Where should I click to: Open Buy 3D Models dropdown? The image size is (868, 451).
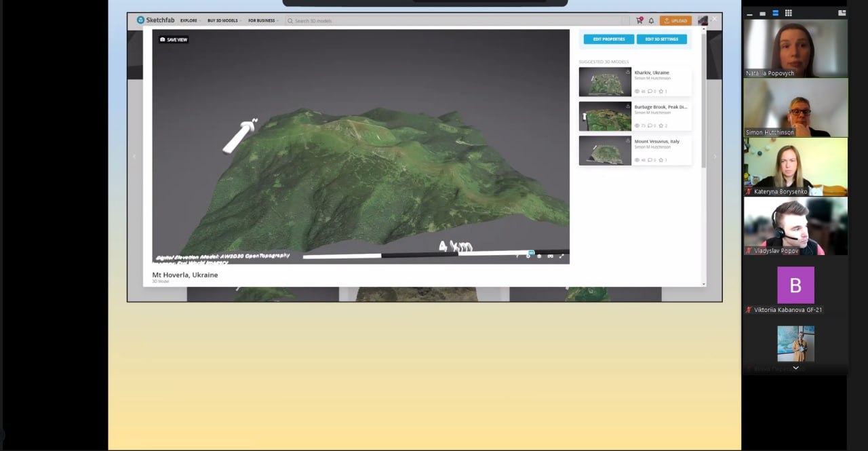pyautogui.click(x=224, y=20)
